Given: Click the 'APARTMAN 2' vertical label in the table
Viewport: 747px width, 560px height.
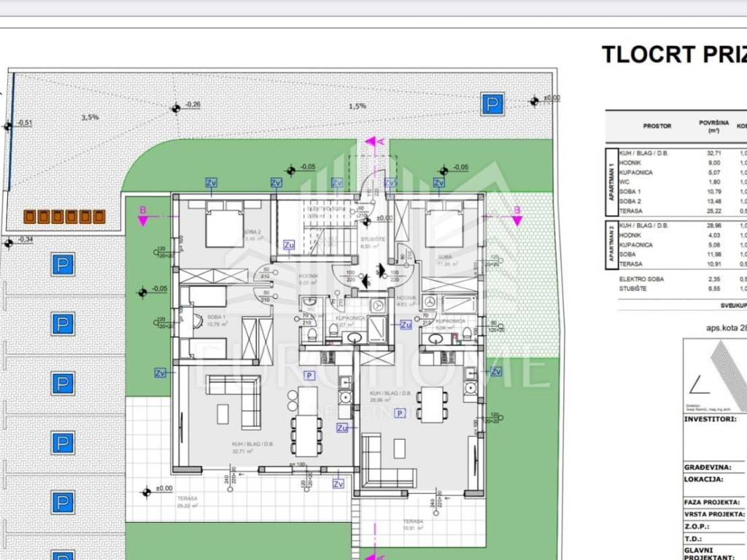Looking at the screenshot, I should click(x=611, y=245).
